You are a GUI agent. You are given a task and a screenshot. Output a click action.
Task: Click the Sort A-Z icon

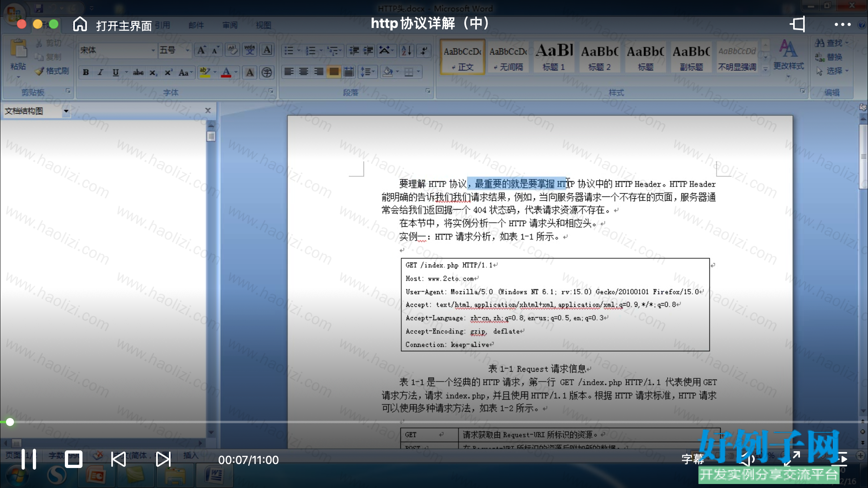[x=406, y=50]
